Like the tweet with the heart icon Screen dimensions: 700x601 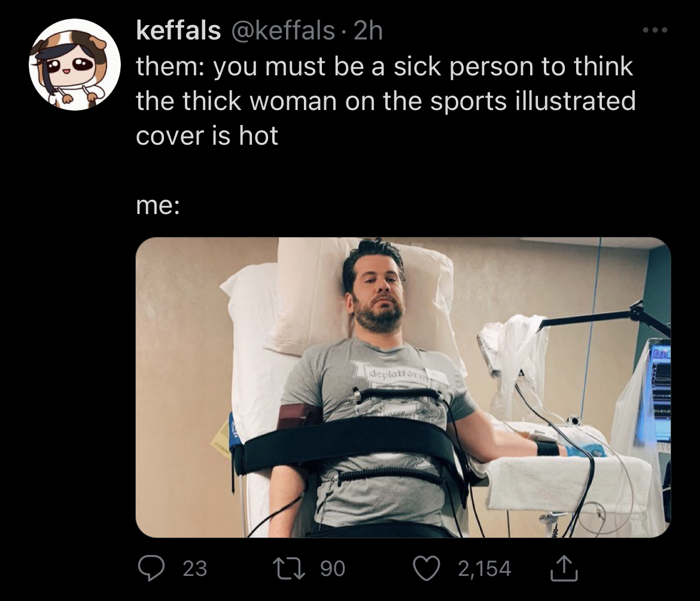(x=427, y=569)
